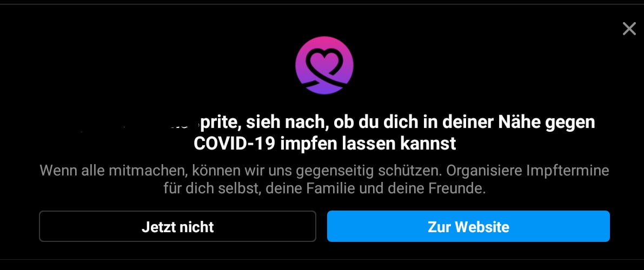Dismiss the prompt via 'Jetzt nicht'
644x270 pixels.
(x=177, y=226)
